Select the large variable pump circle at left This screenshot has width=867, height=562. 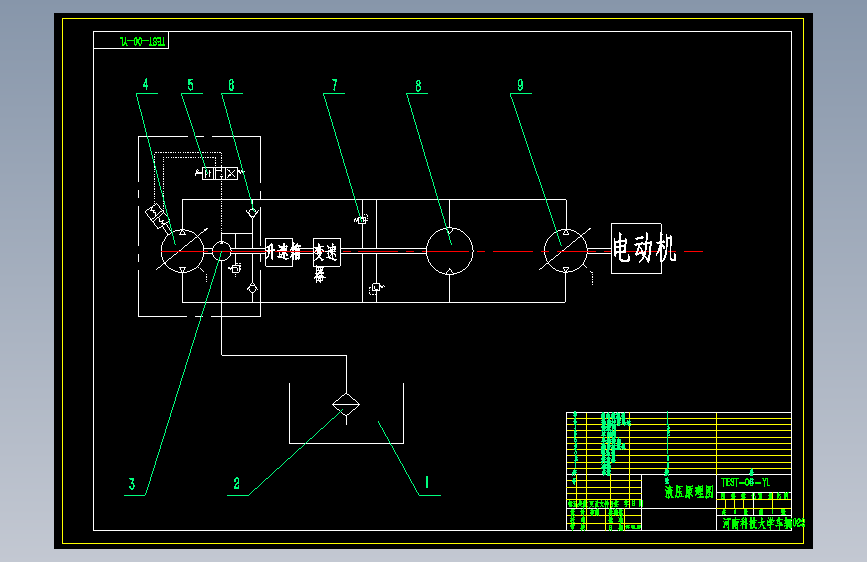point(182,251)
